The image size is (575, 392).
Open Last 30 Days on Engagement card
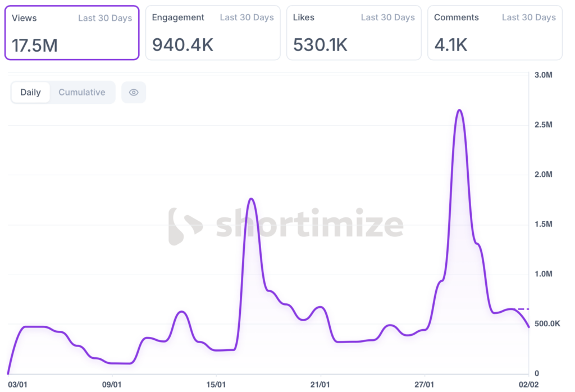click(247, 18)
